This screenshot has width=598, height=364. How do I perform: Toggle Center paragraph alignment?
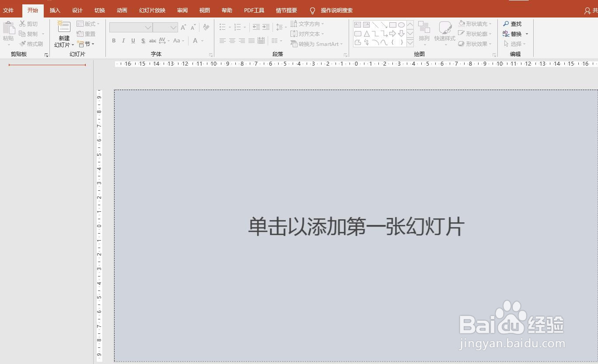click(232, 41)
